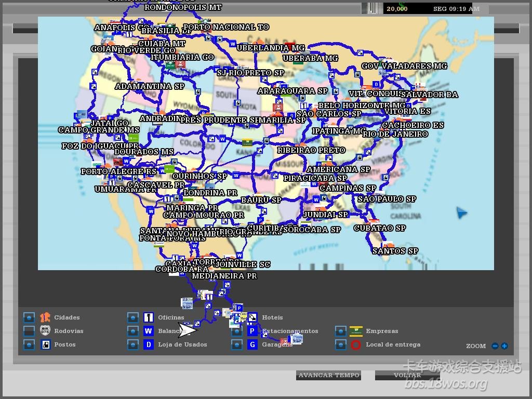532x399 pixels.
Task: Toggle the Oficinas visibility checkbox
Action: 133,317
